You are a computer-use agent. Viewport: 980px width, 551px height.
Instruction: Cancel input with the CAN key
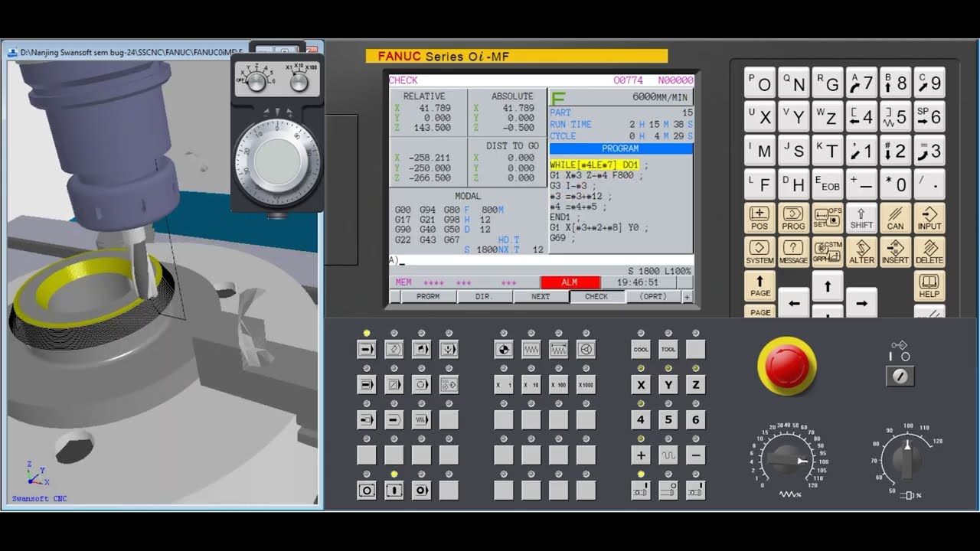[895, 218]
